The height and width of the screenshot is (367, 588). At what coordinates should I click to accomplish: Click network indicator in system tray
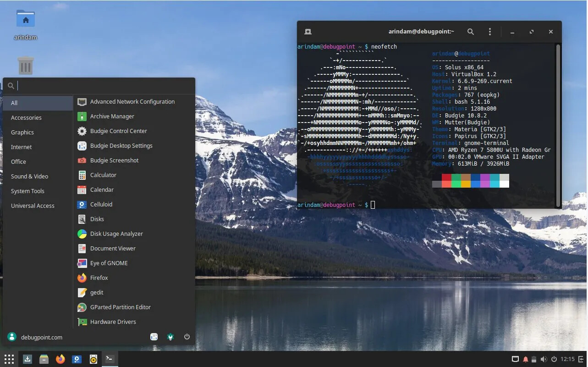pos(515,359)
